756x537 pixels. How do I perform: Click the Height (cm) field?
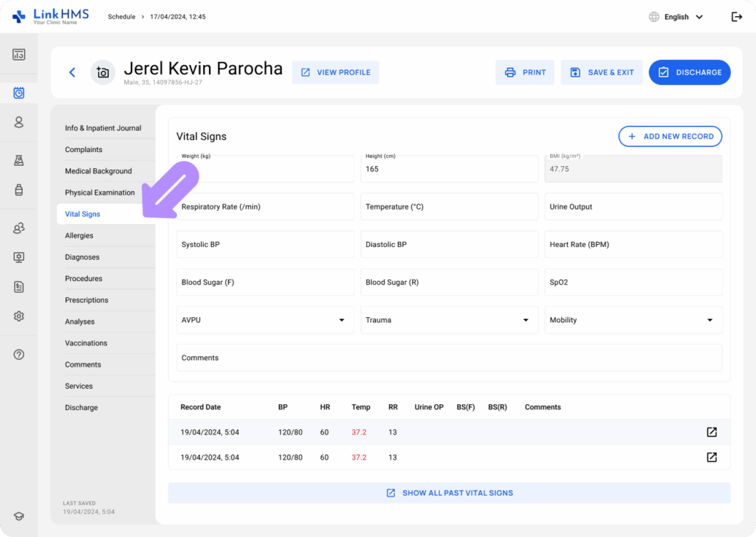(x=450, y=169)
